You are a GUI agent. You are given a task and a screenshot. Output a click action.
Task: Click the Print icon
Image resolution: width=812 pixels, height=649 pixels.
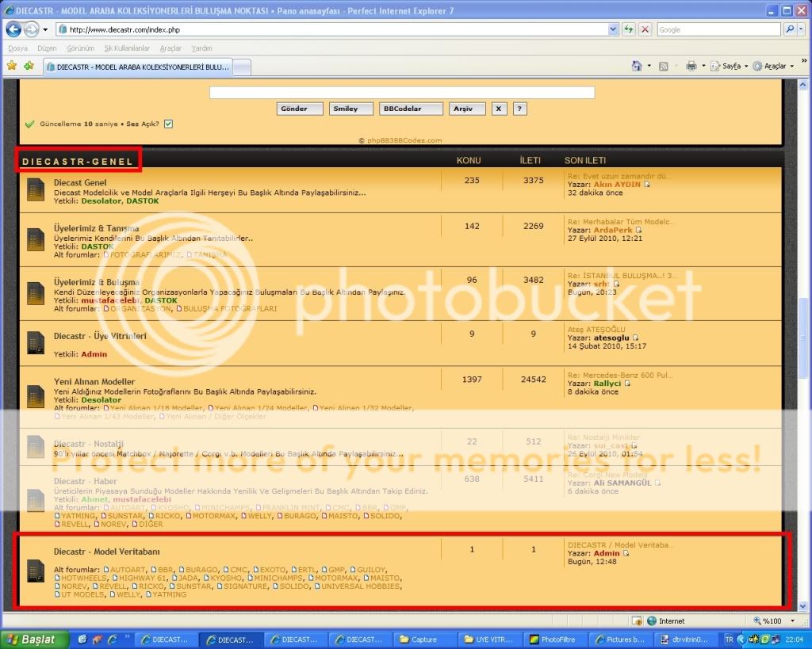[x=691, y=66]
